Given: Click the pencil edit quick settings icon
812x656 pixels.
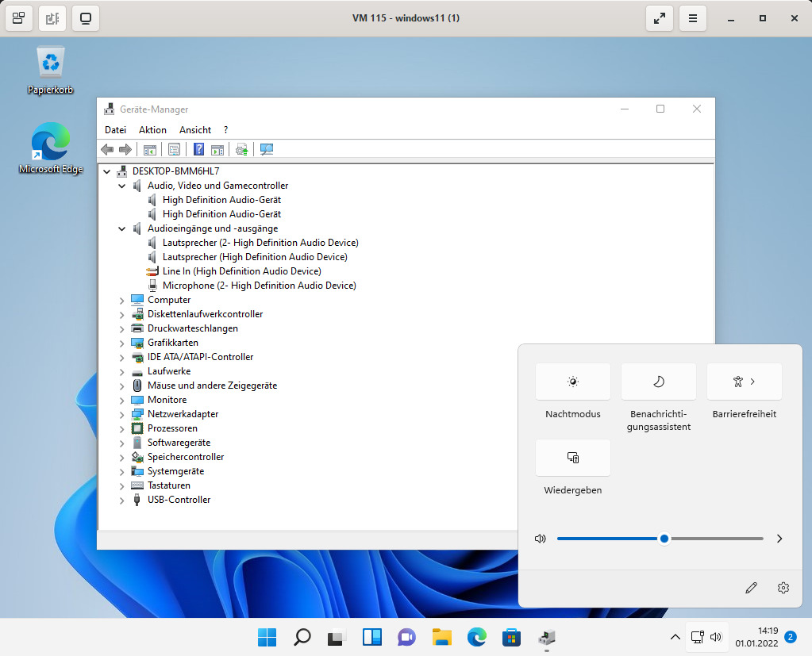Looking at the screenshot, I should (752, 588).
